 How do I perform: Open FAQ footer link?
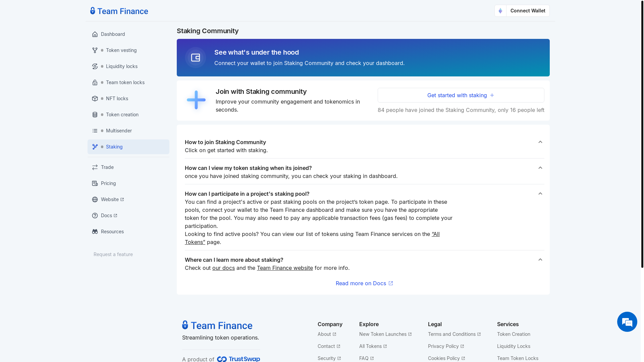[367, 358]
